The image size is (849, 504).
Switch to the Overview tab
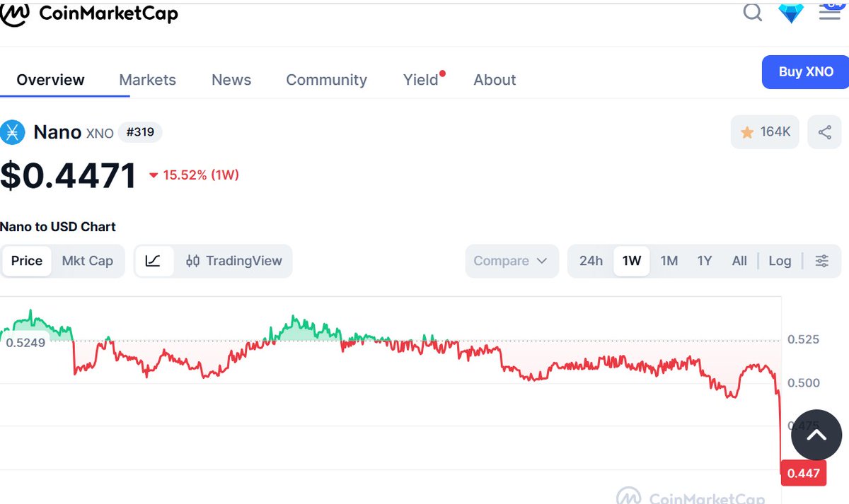[50, 80]
